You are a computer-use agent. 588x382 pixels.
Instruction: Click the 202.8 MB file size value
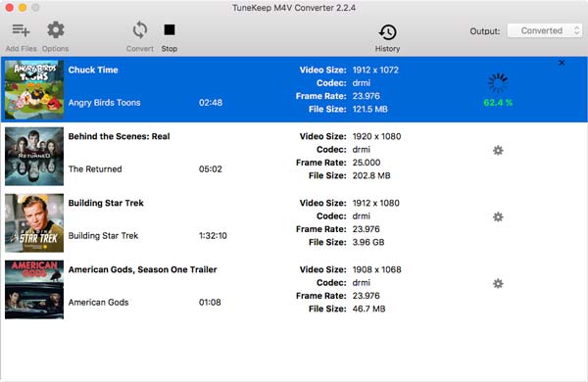point(371,175)
